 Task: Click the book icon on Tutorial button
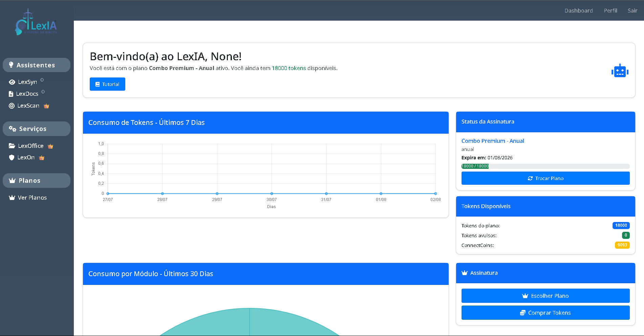[98, 84]
